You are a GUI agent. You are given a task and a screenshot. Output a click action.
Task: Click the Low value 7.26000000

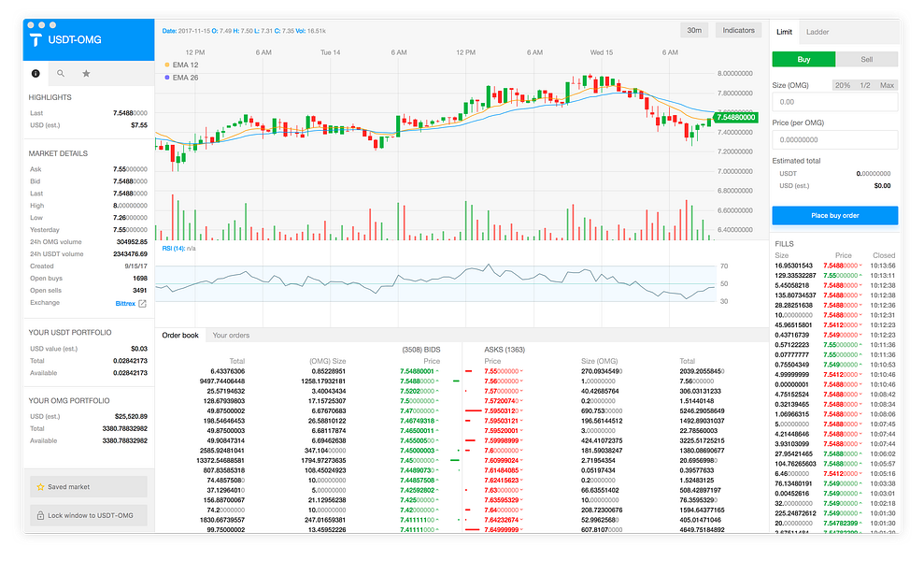130,218
